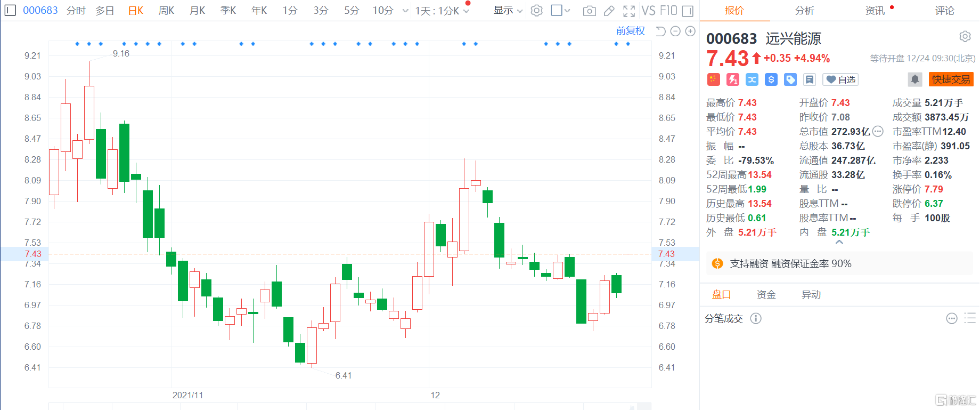Switch chart to fullscreen mode
This screenshot has height=410, width=980.
(629, 11)
